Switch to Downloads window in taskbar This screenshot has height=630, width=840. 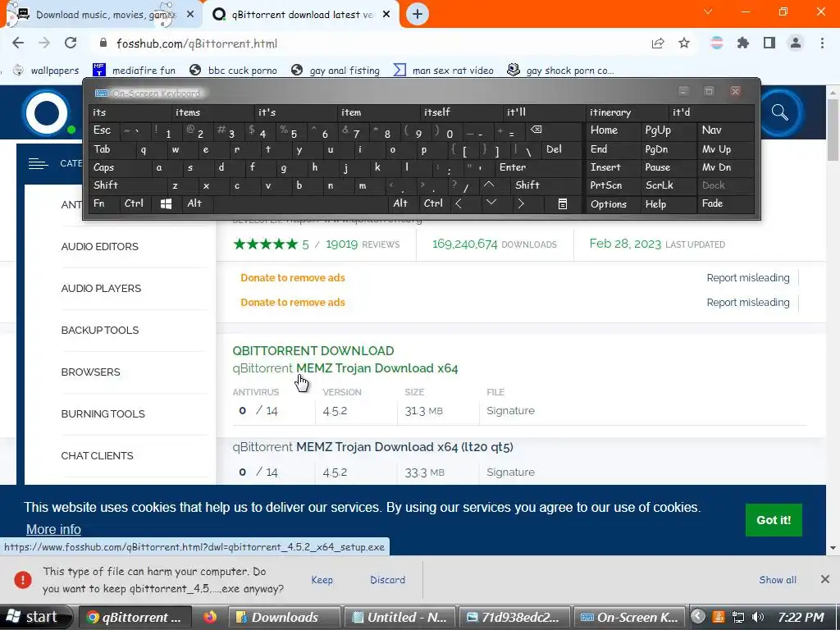(x=284, y=617)
